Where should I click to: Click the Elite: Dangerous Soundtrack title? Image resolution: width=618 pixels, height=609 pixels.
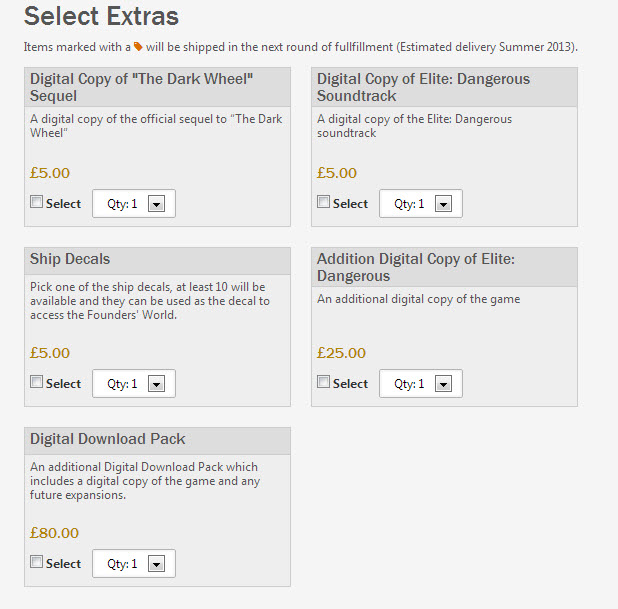point(423,87)
